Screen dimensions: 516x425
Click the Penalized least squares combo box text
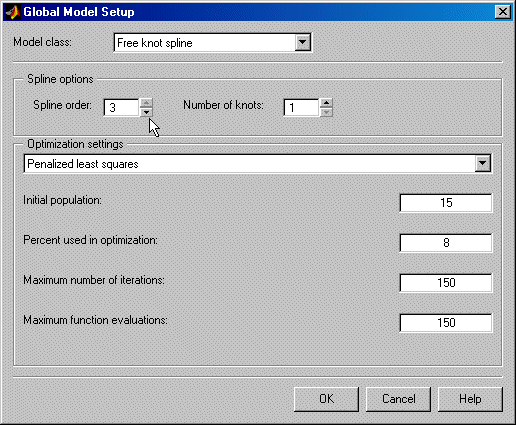[83, 164]
